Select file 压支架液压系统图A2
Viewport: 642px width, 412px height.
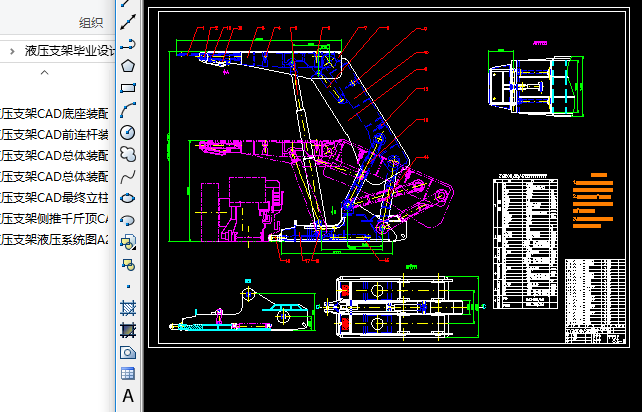[x=54, y=240]
